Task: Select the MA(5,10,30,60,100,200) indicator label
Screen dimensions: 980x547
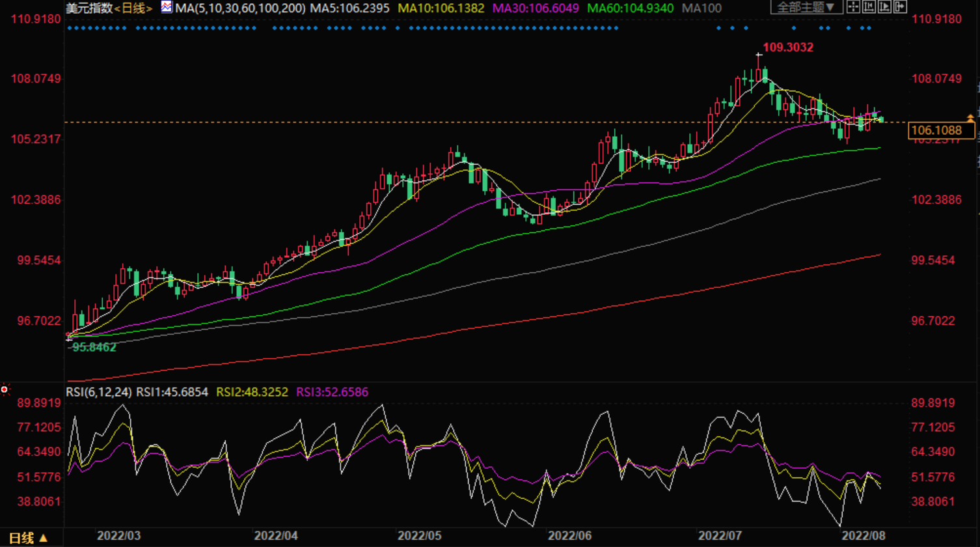Action: pyautogui.click(x=241, y=8)
